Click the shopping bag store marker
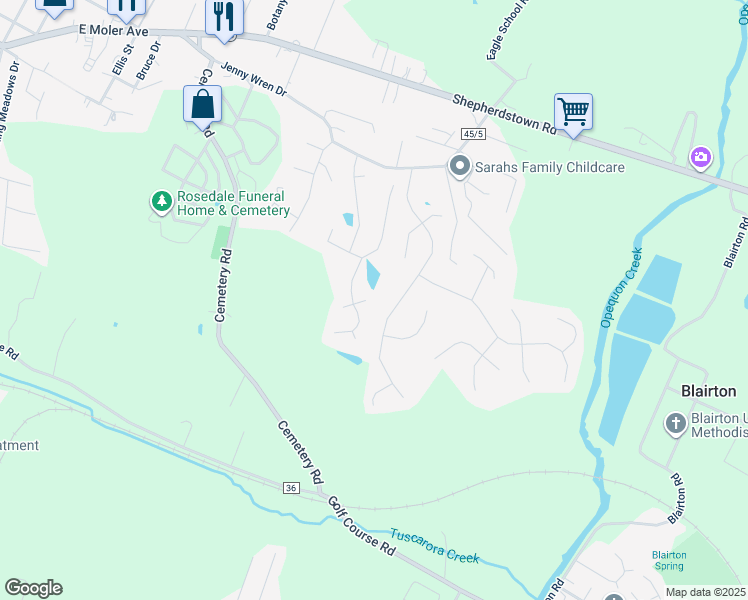The image size is (748, 600). [x=203, y=107]
